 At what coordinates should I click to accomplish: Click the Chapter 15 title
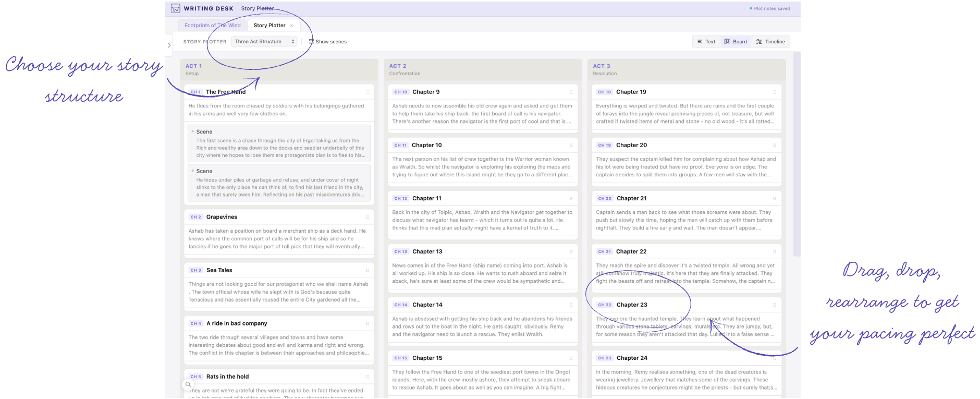pos(427,358)
